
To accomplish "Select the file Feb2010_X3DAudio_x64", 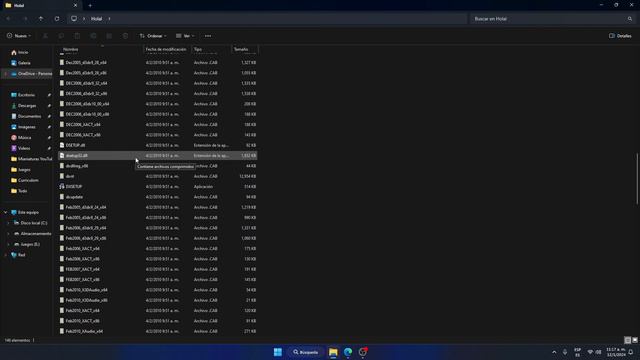I will coord(158,290).
